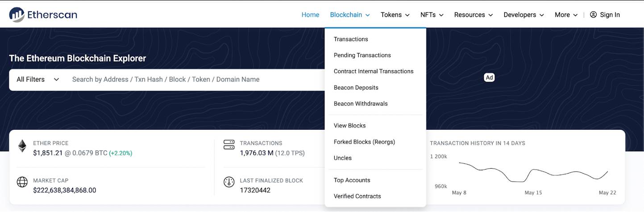This screenshot has height=212, width=644.
Task: Click the gauge icon by Last Finalized Block
Action: pos(229,182)
